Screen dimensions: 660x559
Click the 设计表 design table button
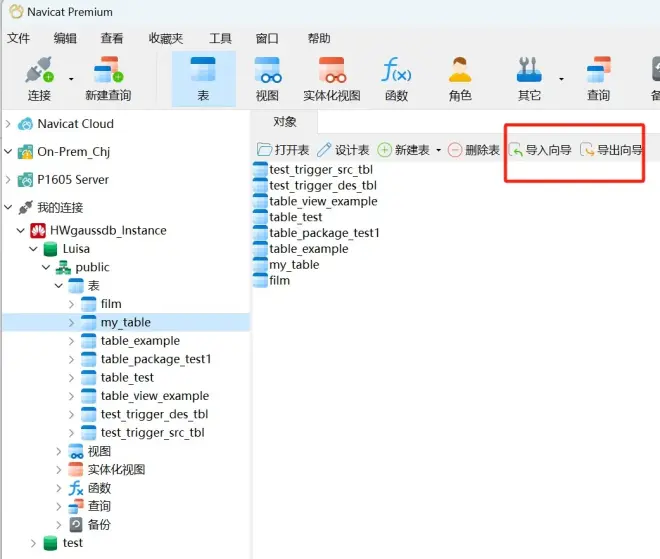click(343, 149)
